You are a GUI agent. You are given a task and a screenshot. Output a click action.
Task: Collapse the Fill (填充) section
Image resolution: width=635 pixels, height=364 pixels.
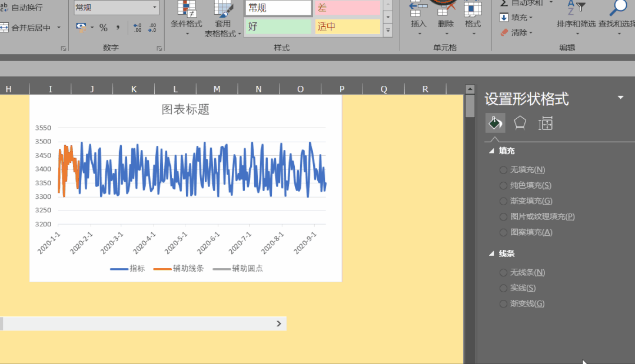pos(491,151)
